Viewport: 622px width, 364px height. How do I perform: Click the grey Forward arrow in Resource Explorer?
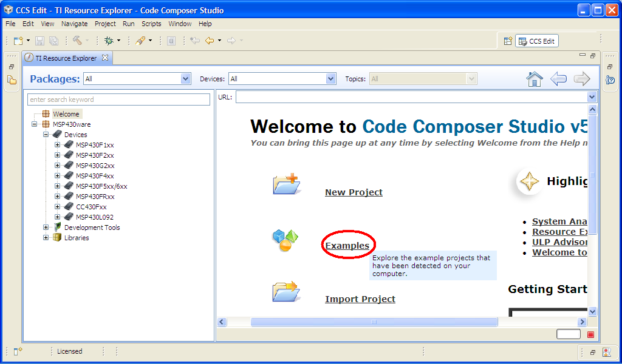coord(582,79)
